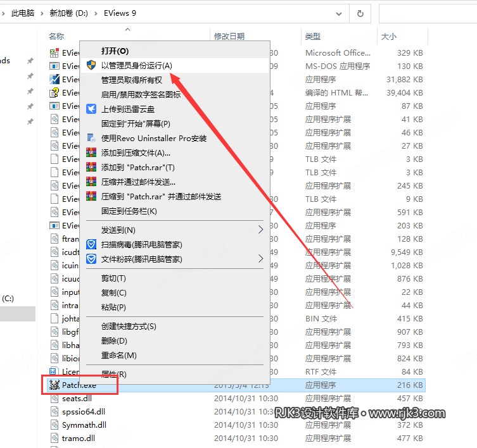The image size is (477, 448).
Task: Click the RTF 文件 type cell
Action: coord(321,371)
